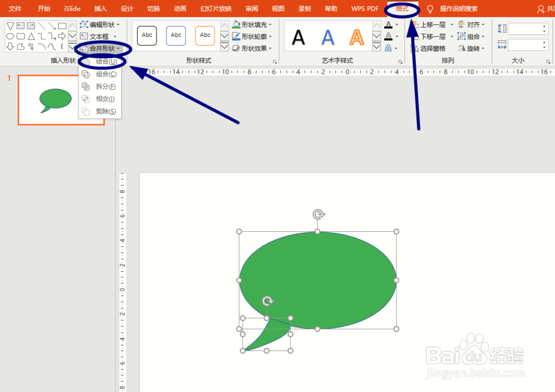This screenshot has height=392, width=555.
Task: Select the plain rectangle shape tool
Action: pyautogui.click(x=62, y=26)
